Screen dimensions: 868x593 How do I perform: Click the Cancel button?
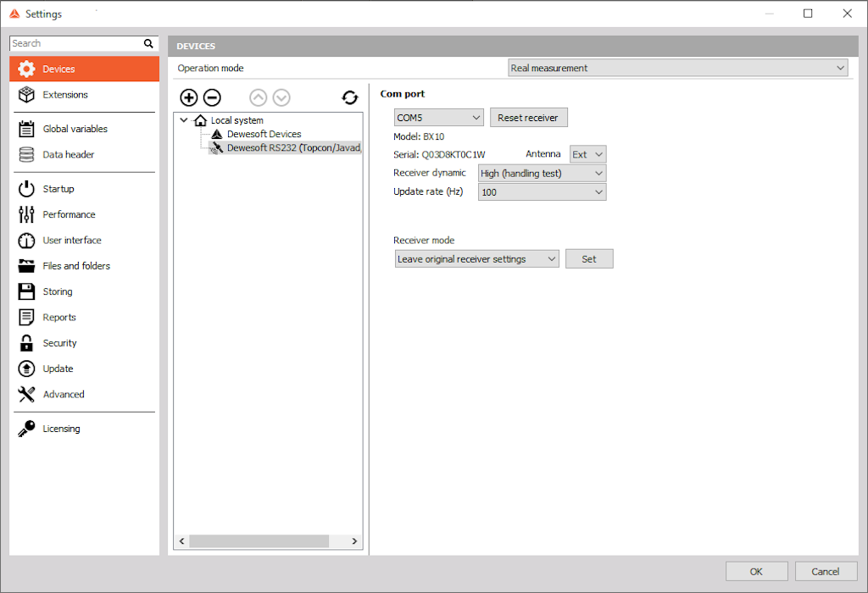(x=826, y=572)
